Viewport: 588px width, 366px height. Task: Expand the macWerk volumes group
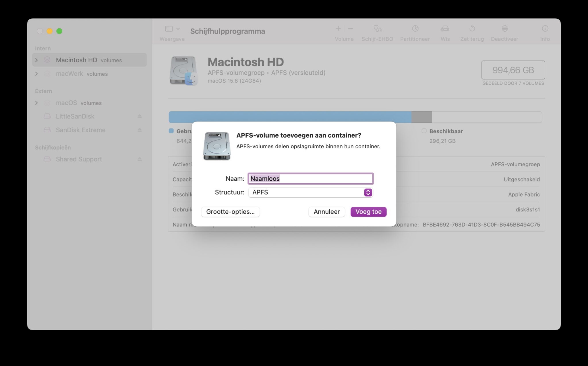[x=36, y=74]
